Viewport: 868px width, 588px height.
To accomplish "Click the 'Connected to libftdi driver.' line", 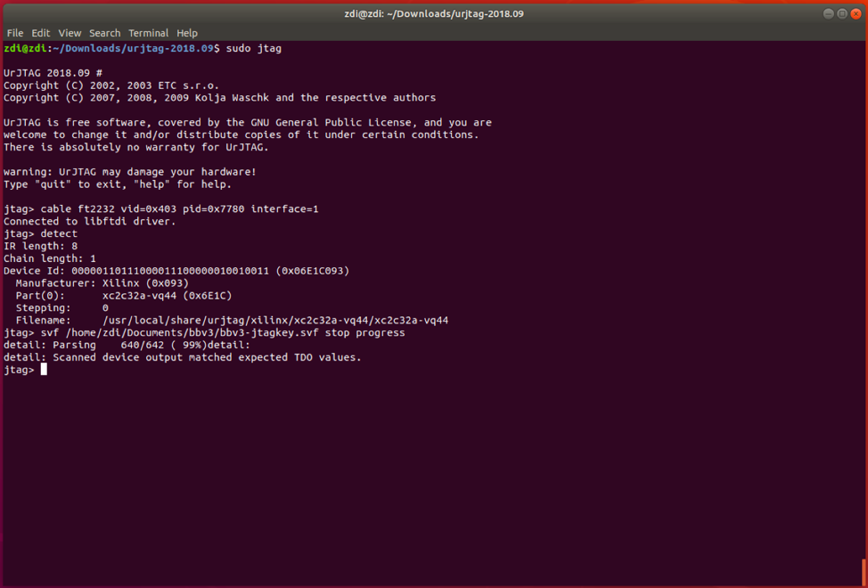I will (90, 221).
